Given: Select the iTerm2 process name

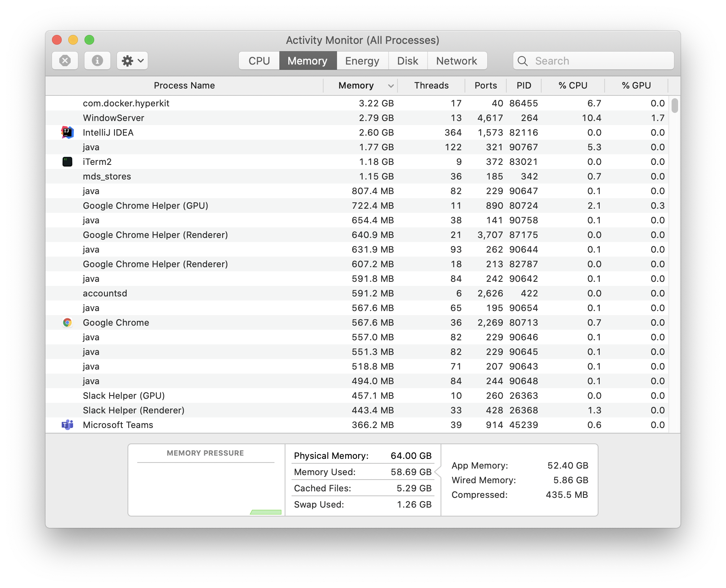Looking at the screenshot, I should [97, 162].
